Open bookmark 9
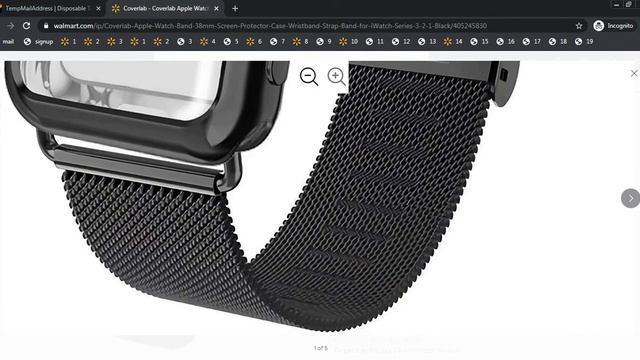Screen dimensions: 640x360 click(324, 41)
